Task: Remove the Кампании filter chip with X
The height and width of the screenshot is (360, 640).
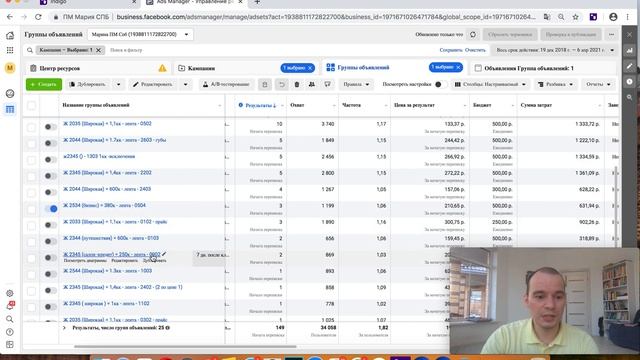Action: (98, 50)
